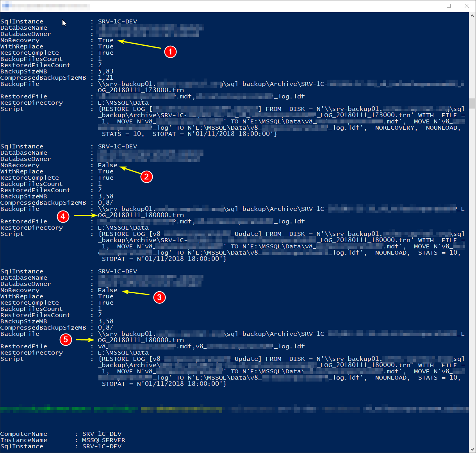Click the red callout marker numbered 4

(63, 216)
